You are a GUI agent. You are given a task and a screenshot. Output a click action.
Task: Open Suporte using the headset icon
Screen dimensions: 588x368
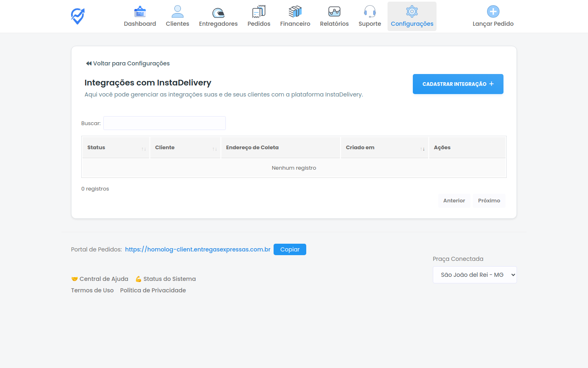pos(370,11)
